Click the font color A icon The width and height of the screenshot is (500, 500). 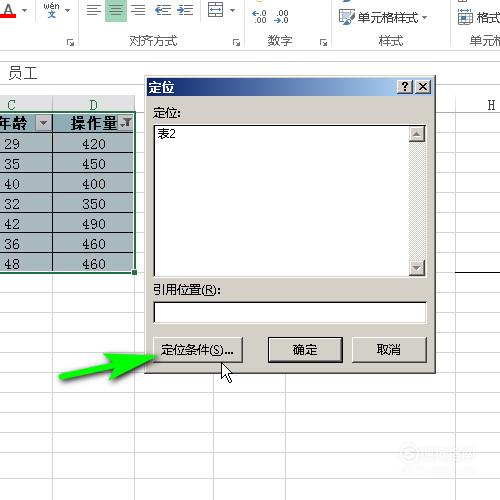8,10
